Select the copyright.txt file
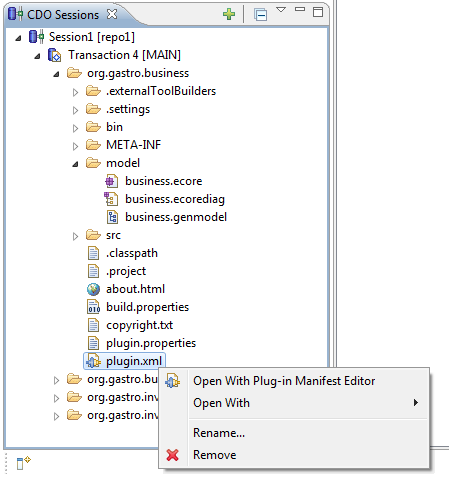This screenshot has height=480, width=449. [x=139, y=325]
